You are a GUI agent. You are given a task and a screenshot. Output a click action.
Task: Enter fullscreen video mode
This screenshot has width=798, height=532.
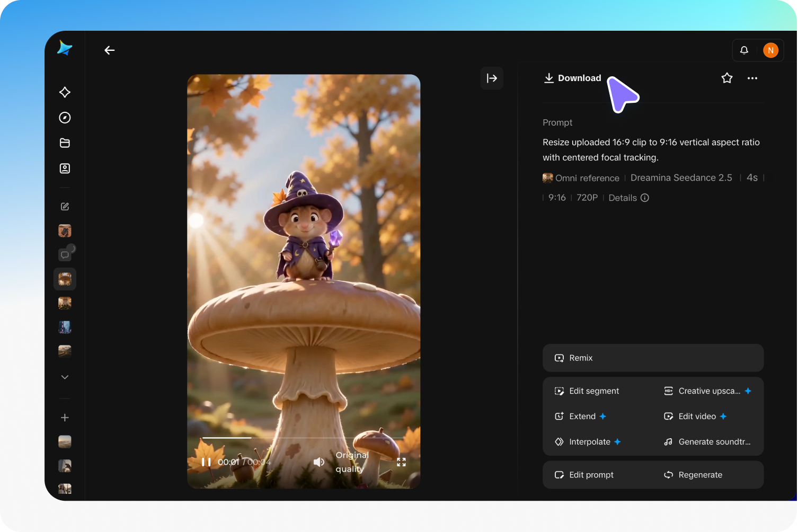coord(401,462)
